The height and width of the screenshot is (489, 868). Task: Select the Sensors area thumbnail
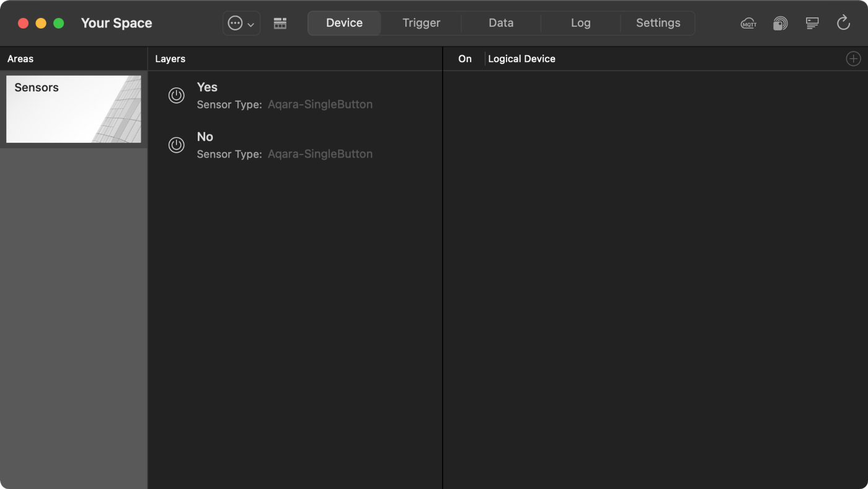point(73,109)
